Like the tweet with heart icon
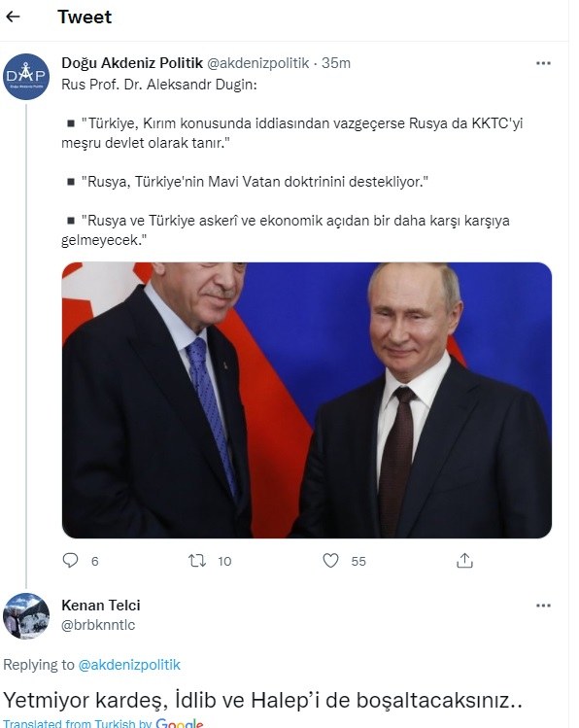Image resolution: width=579 pixels, height=728 pixels. (331, 561)
